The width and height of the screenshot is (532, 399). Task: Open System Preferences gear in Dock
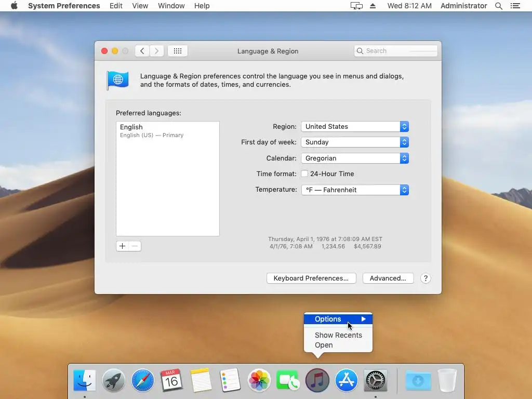pyautogui.click(x=375, y=380)
